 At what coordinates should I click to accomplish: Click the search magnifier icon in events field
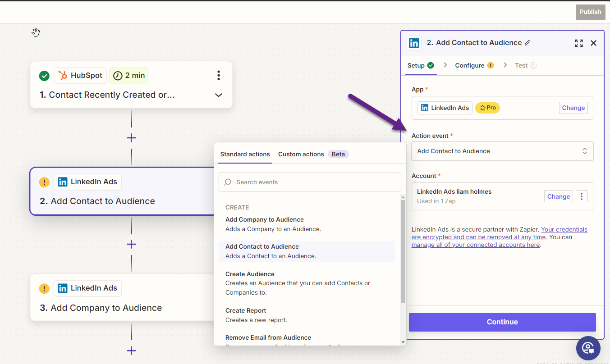tap(228, 182)
